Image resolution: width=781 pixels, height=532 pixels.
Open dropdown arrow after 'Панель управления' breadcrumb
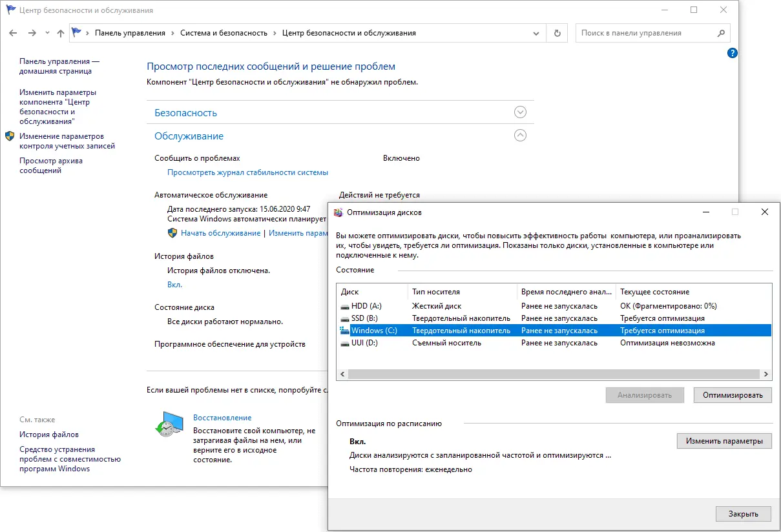(x=172, y=33)
